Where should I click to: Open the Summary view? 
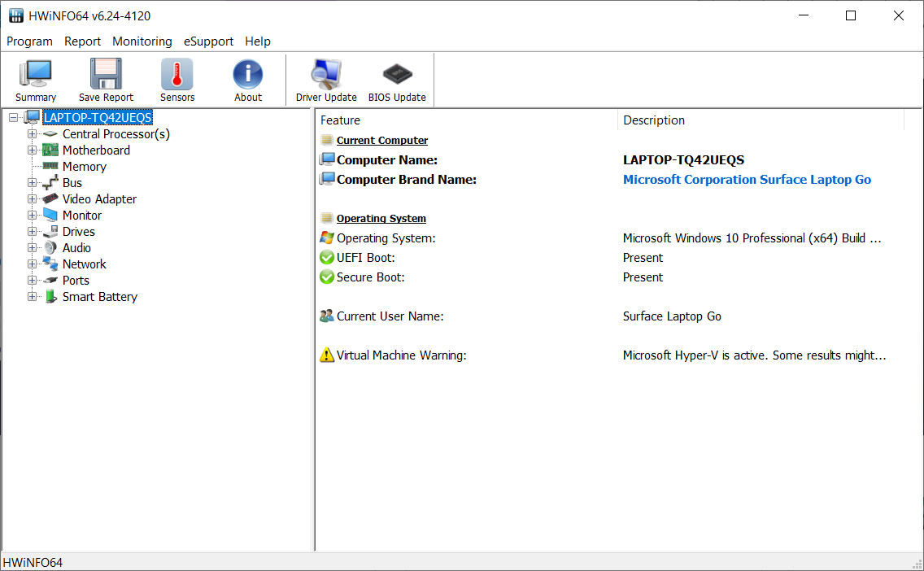tap(35, 79)
